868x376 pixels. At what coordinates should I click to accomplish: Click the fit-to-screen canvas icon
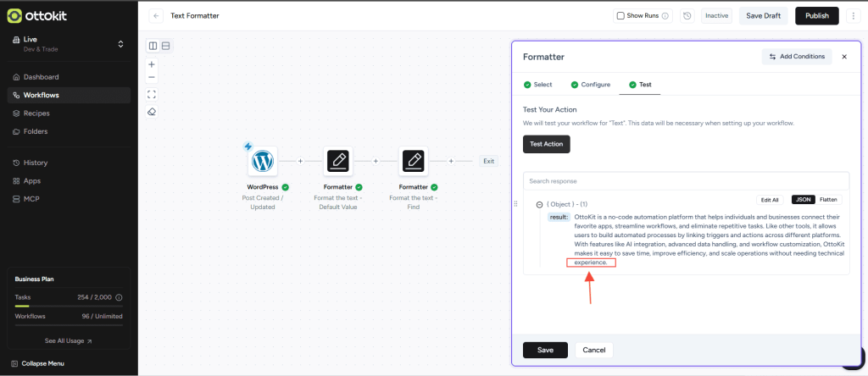(152, 94)
